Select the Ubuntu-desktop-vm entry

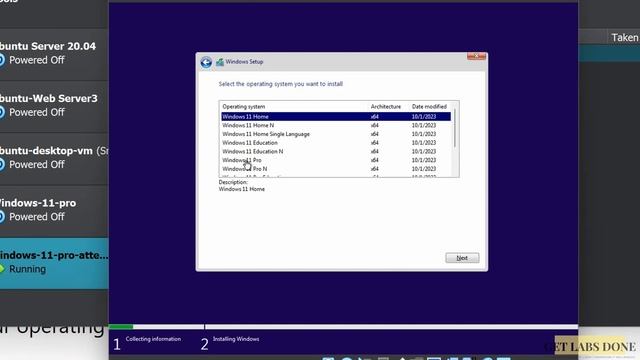click(54, 158)
